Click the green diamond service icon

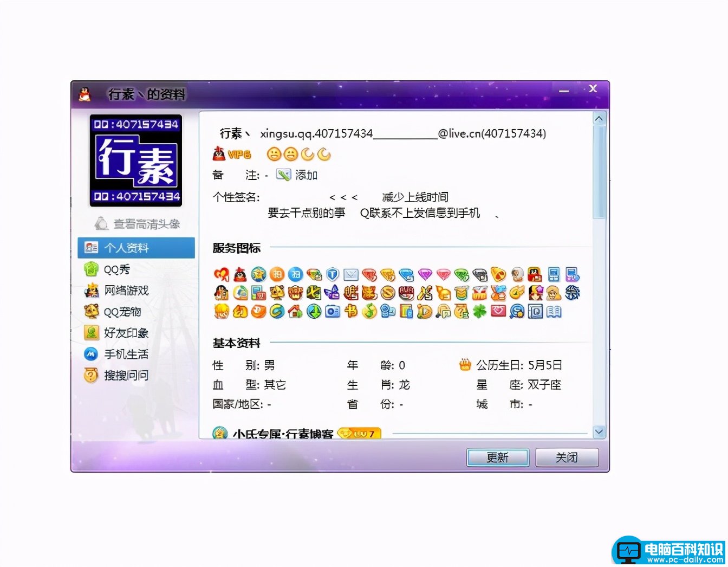pos(462,274)
